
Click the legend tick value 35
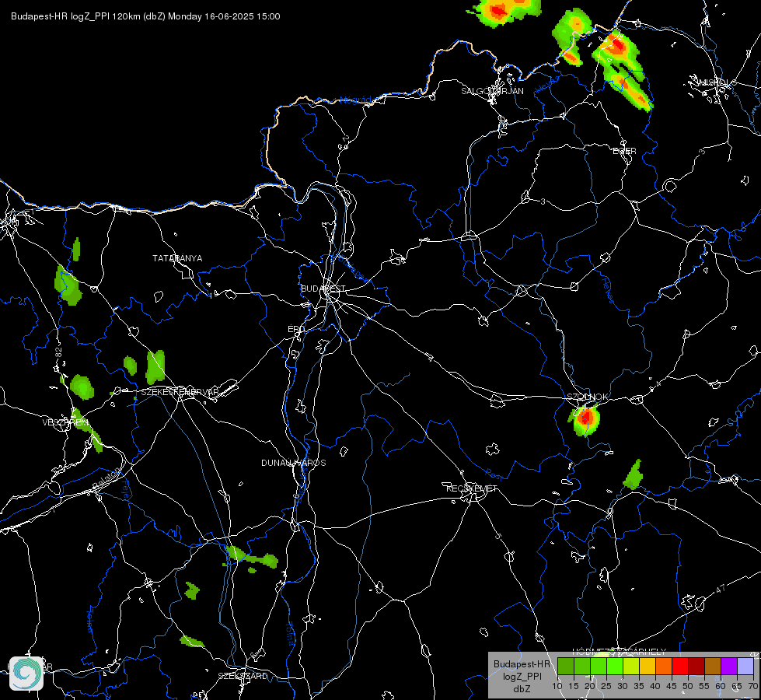pyautogui.click(x=639, y=686)
